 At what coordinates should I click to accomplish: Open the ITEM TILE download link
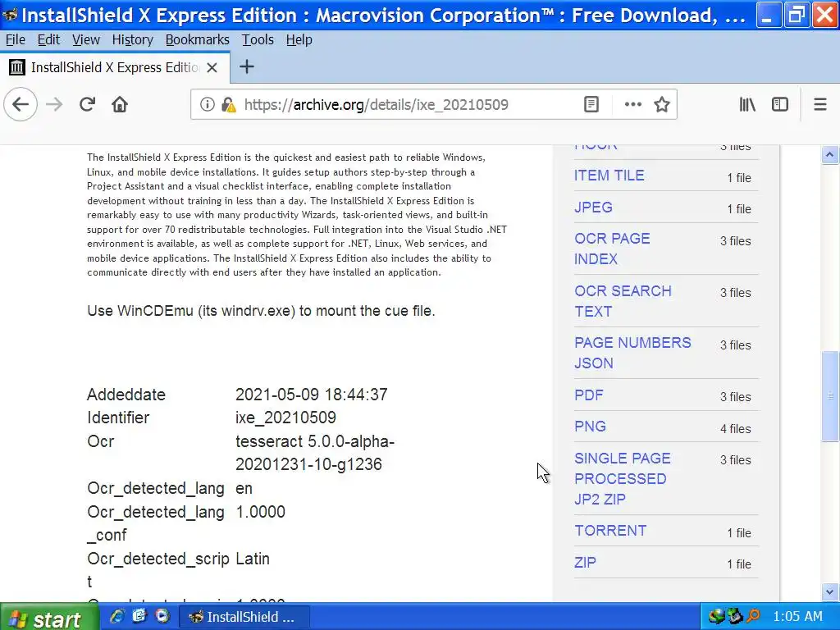point(609,176)
